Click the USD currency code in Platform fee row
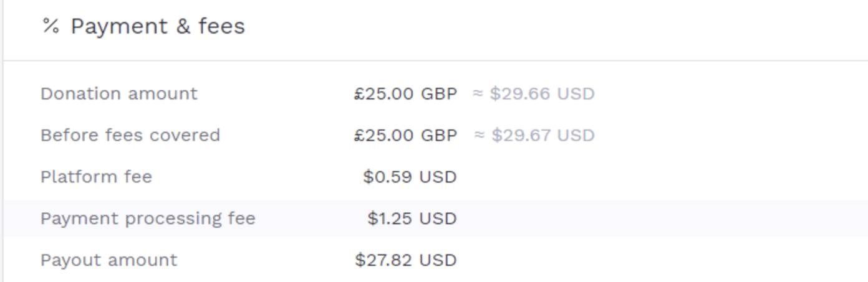868x282 pixels. click(x=438, y=177)
